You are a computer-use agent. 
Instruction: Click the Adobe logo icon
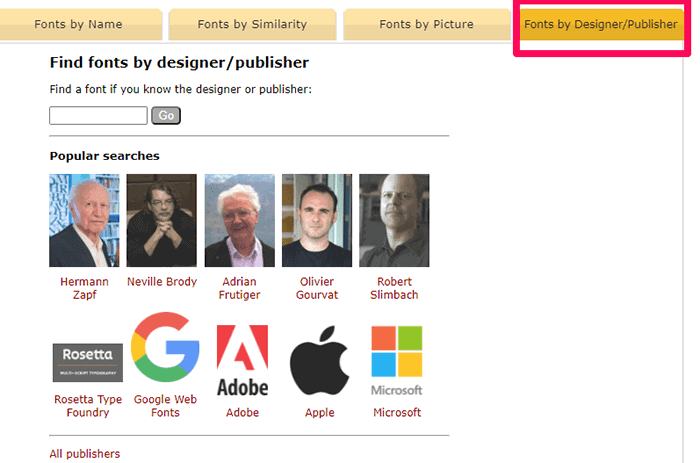click(242, 360)
